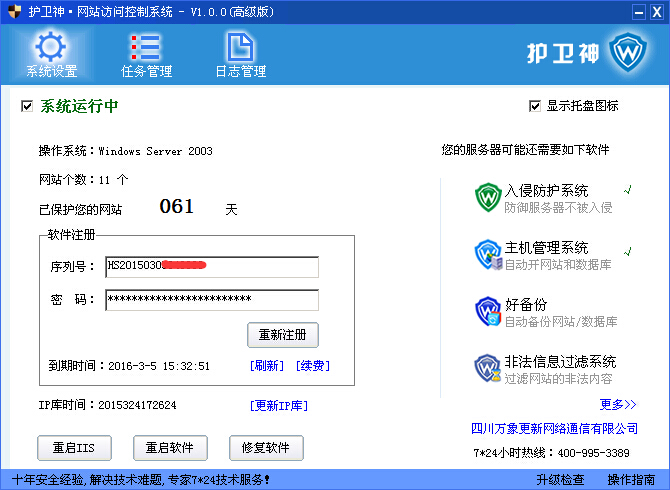Toggle the 系统运行中 checkbox
This screenshot has width=670, height=490.
coord(27,106)
